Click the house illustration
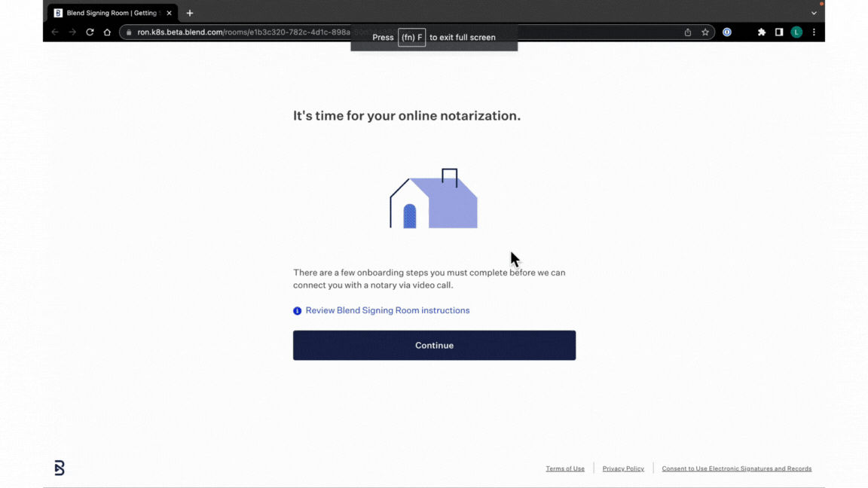 [x=433, y=198]
